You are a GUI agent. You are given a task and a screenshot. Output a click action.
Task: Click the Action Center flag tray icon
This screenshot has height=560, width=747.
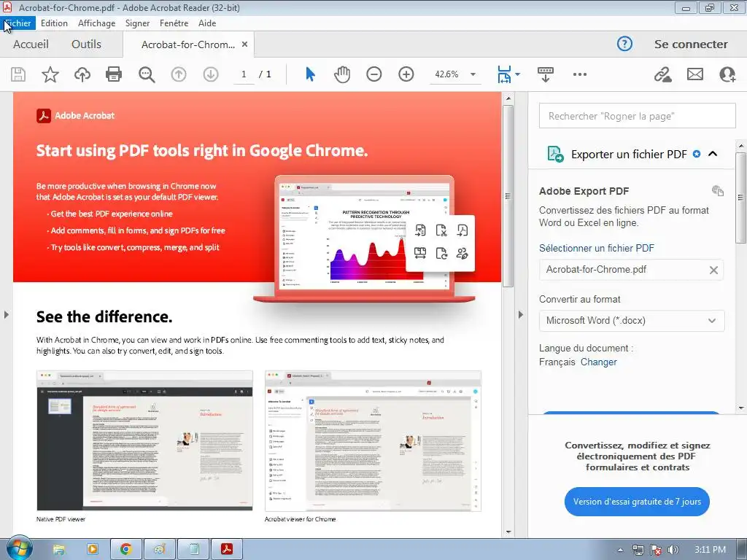coord(656,550)
